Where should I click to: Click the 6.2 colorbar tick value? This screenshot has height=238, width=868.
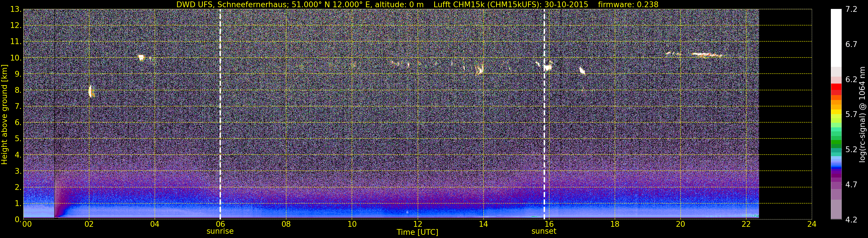click(x=852, y=80)
